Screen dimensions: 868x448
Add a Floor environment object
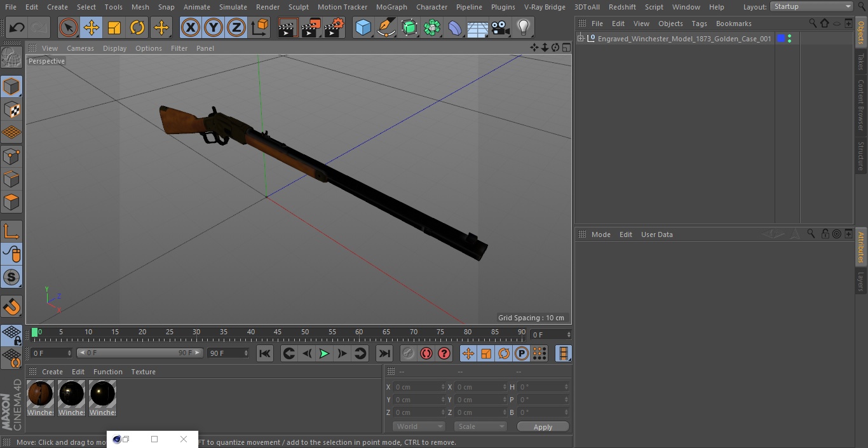coord(478,27)
